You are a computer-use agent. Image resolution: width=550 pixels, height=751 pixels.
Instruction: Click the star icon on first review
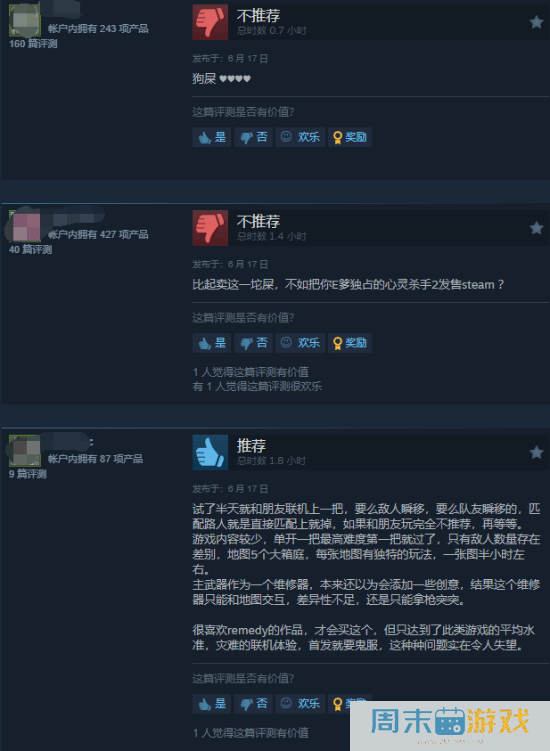(x=536, y=22)
